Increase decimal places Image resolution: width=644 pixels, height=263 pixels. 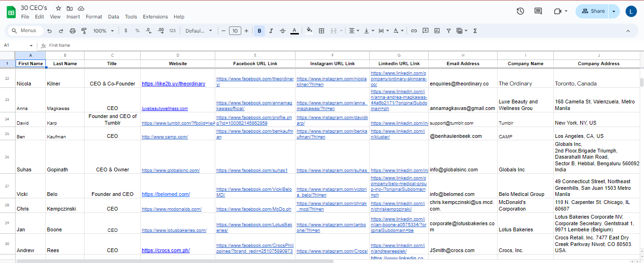point(161,31)
